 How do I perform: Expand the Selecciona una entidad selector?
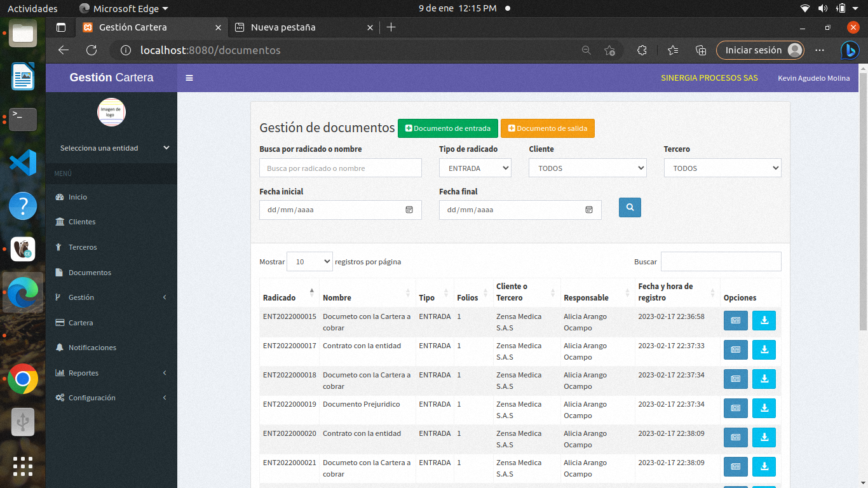point(114,148)
